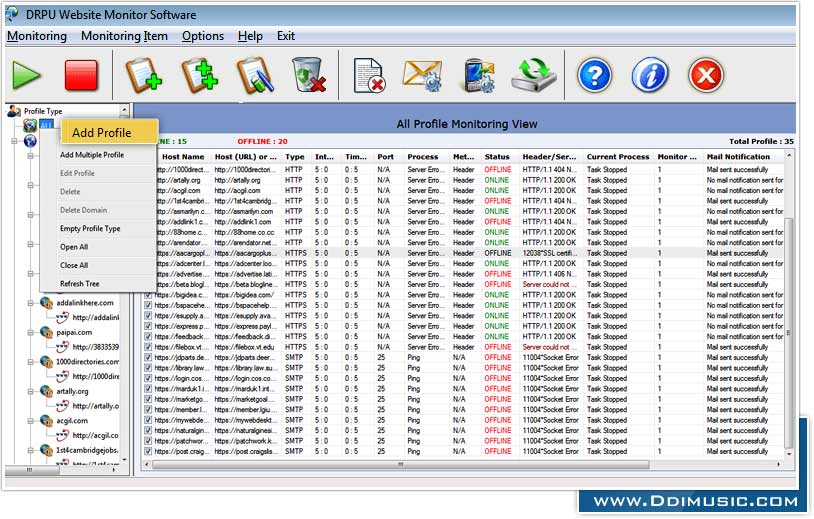Open the Monitoring menu
This screenshot has height=519, width=814.
click(37, 36)
